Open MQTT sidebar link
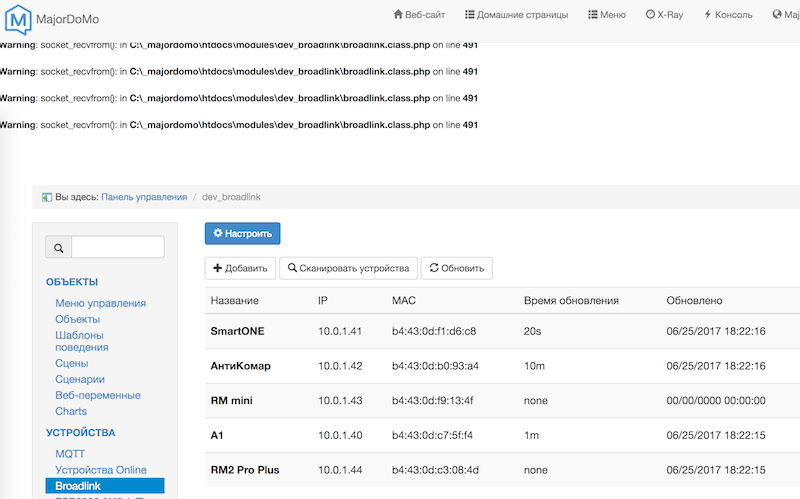 (70, 454)
